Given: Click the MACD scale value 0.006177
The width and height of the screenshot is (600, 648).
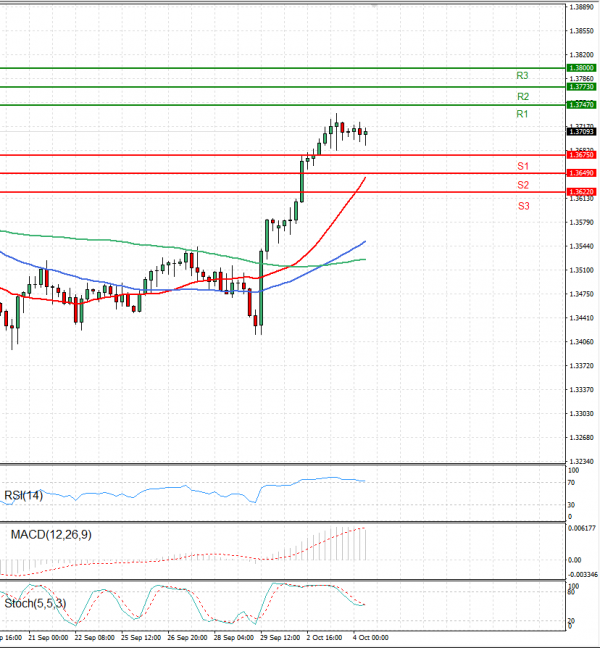Looking at the screenshot, I should [582, 528].
